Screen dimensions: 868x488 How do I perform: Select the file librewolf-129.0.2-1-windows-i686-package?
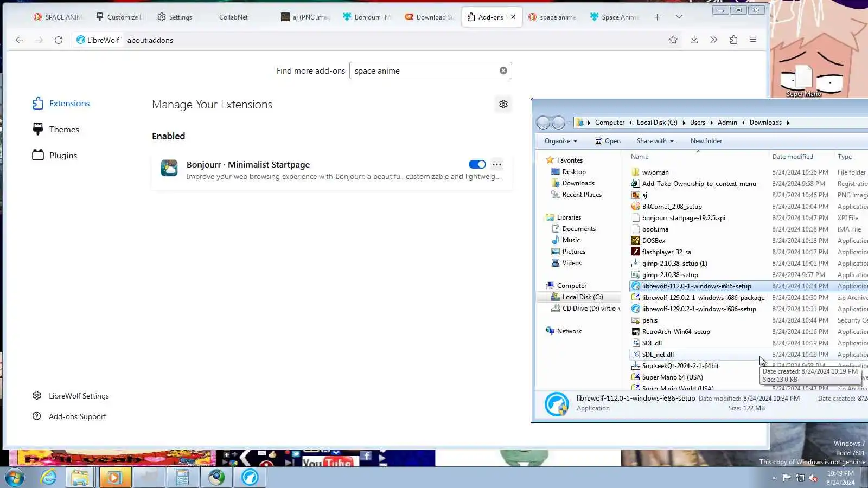pyautogui.click(x=703, y=298)
